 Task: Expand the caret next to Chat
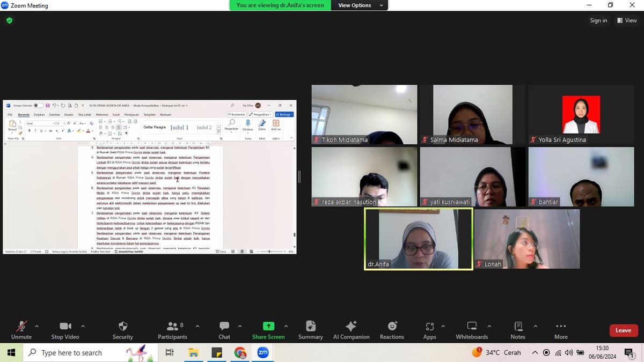(240, 326)
